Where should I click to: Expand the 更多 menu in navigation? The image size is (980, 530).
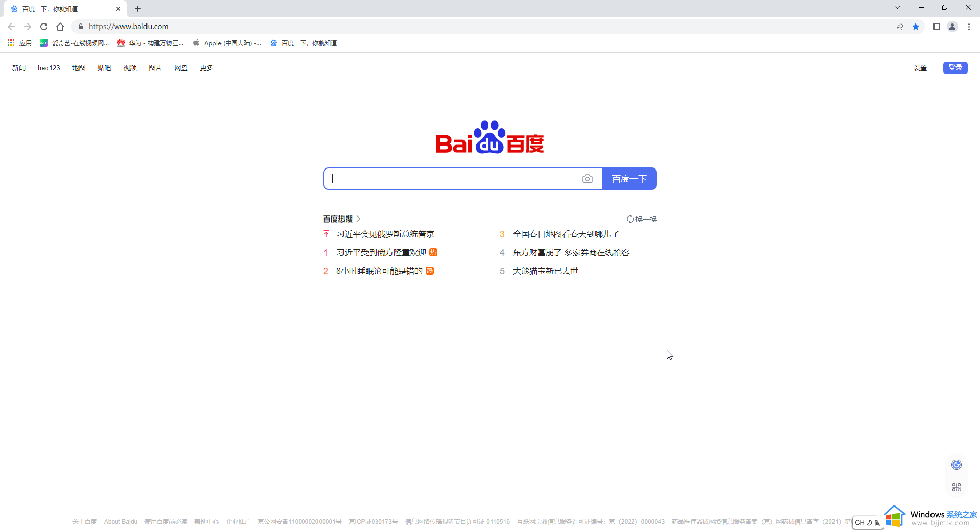206,68
